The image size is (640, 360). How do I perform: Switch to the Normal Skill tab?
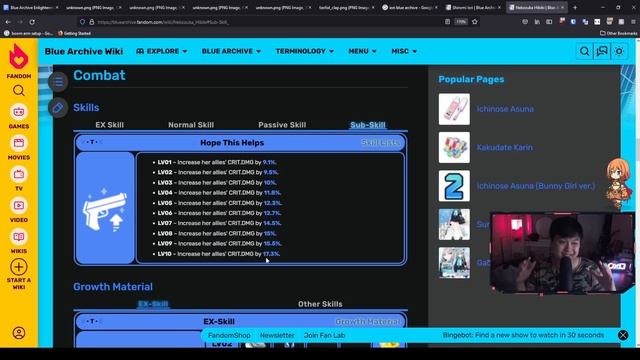(x=191, y=125)
